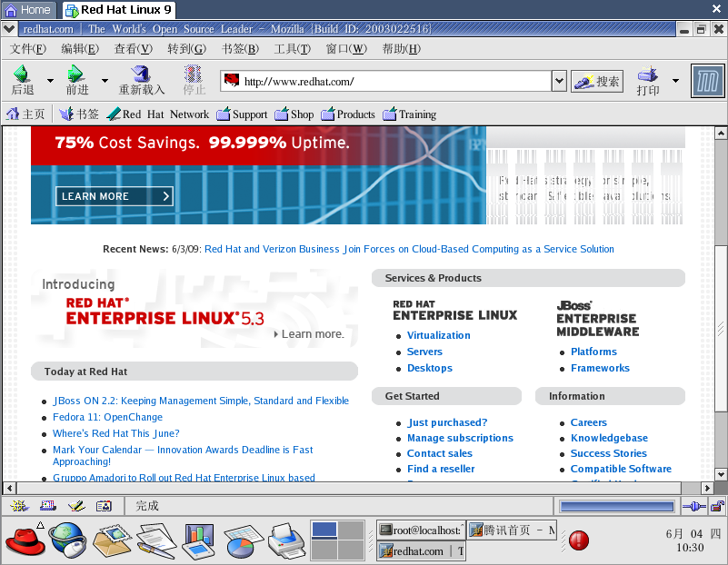
Task: Click the horizontal scrollbar right arrow
Action: tap(707, 488)
